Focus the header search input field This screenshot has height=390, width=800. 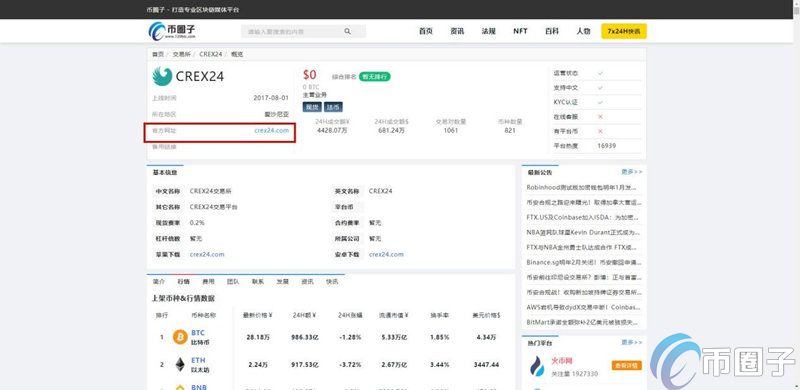click(x=304, y=32)
